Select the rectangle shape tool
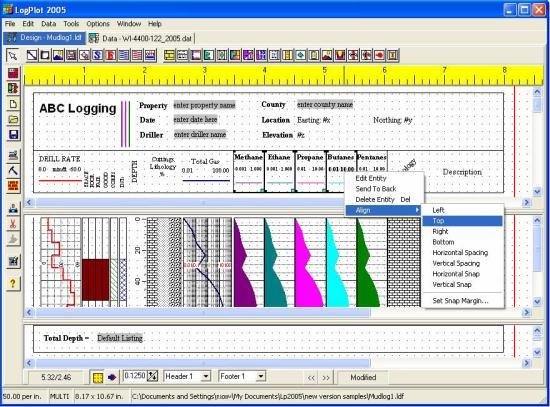This screenshot has width=550, height=407. pos(45,55)
